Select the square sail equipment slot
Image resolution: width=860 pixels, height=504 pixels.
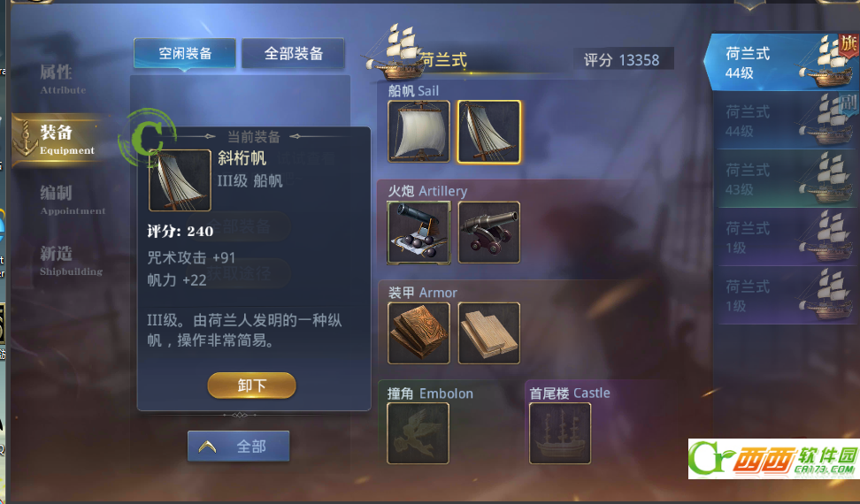tap(419, 132)
